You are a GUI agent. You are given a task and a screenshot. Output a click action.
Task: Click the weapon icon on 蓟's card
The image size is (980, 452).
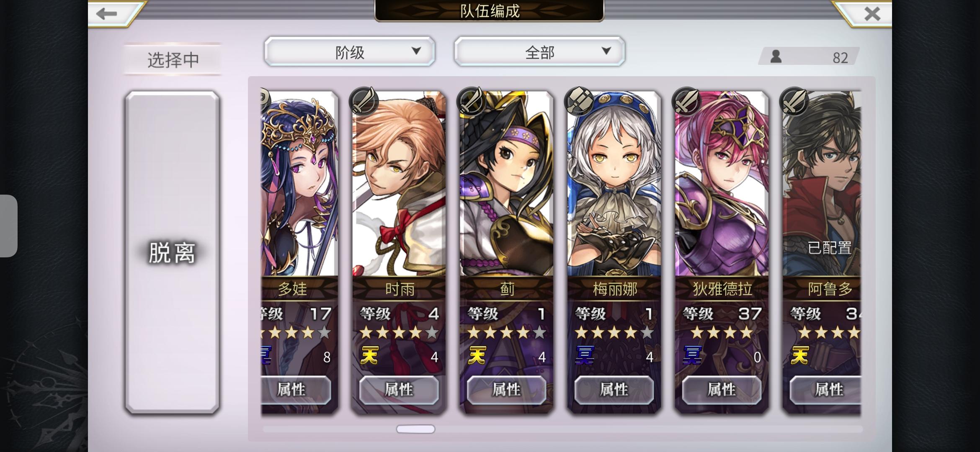tap(472, 101)
